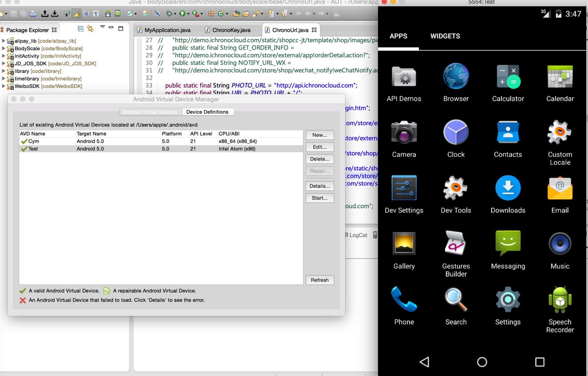Expand the JD_JOS_SDK project node
Image resolution: width=588 pixels, height=376 pixels.
pos(4,63)
